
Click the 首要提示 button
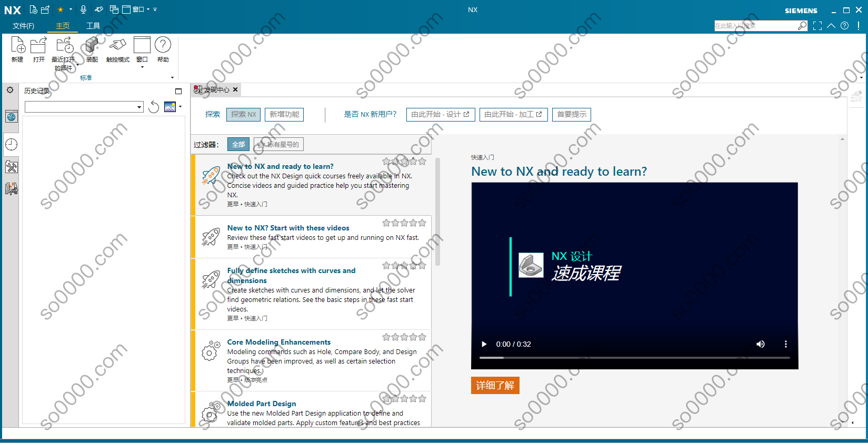click(572, 114)
